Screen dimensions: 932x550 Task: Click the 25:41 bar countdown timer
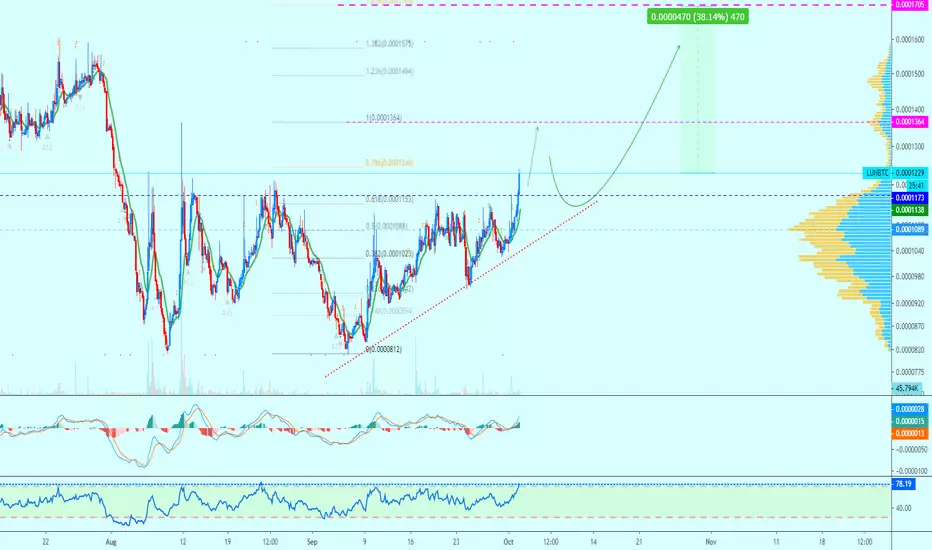click(917, 186)
